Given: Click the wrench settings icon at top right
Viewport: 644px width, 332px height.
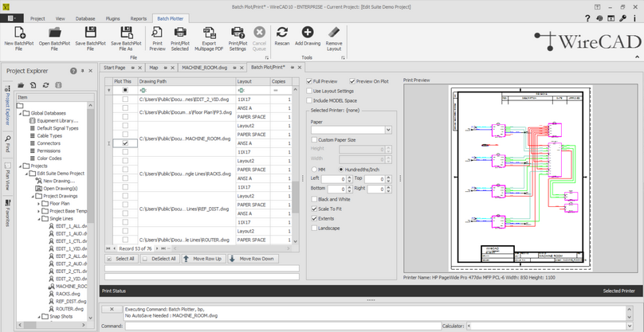Looking at the screenshot, I should coord(623,18).
